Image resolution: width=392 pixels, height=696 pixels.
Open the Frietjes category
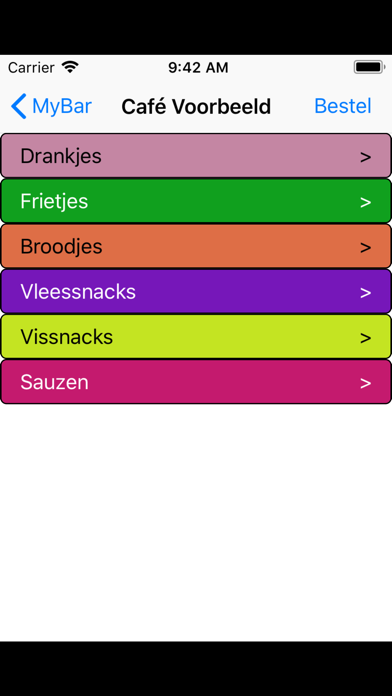click(x=196, y=201)
